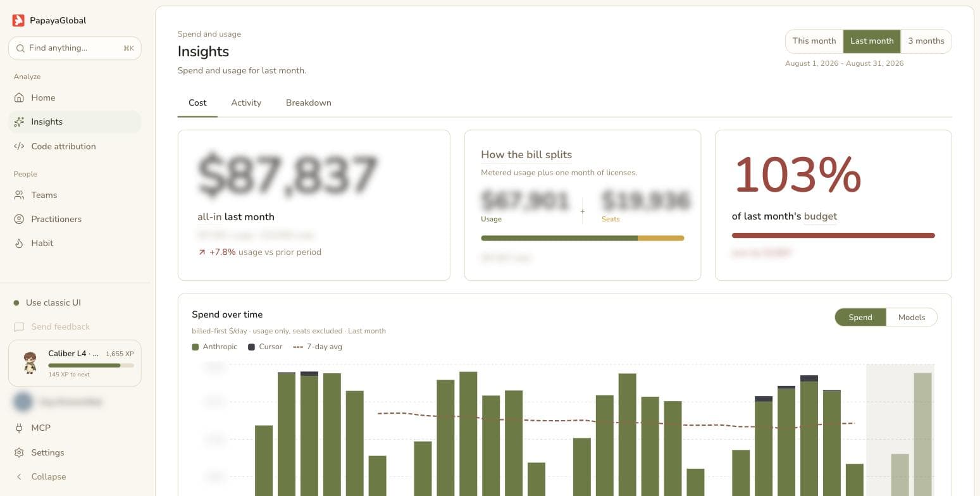980x496 pixels.
Task: Open Settings from sidebar
Action: 75,452
